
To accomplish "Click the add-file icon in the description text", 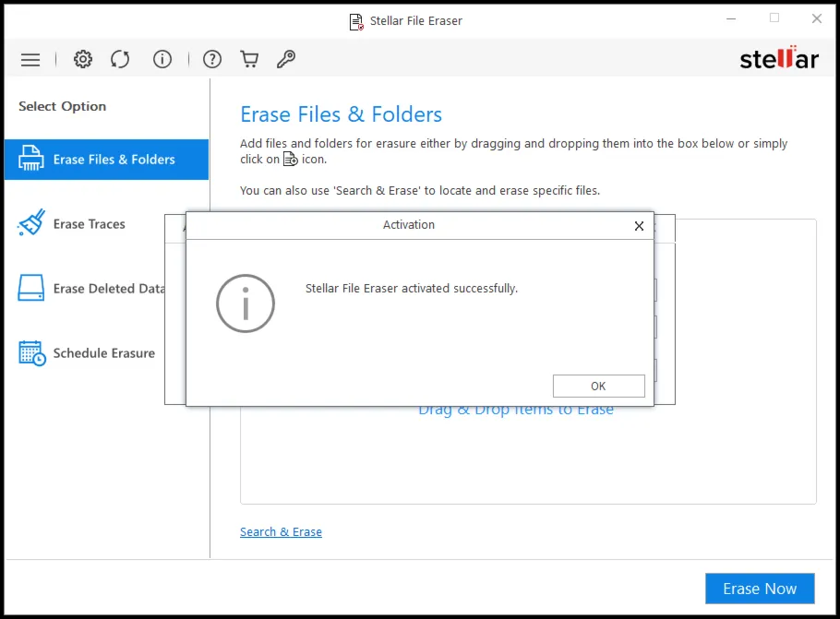I will (x=291, y=159).
